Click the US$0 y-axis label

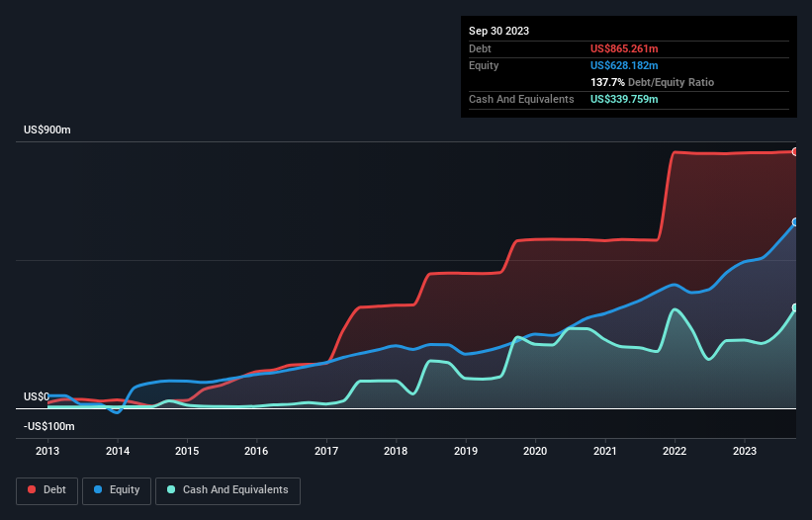coord(37,396)
